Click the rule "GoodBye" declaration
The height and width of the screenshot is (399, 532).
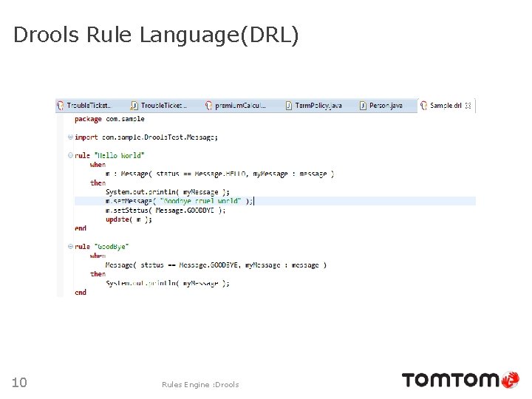(x=102, y=247)
